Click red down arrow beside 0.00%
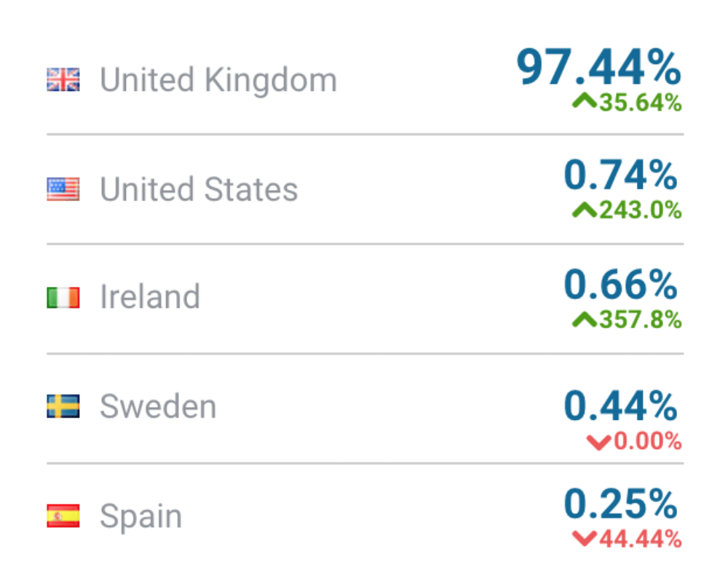This screenshot has width=728, height=567. pyautogui.click(x=598, y=442)
